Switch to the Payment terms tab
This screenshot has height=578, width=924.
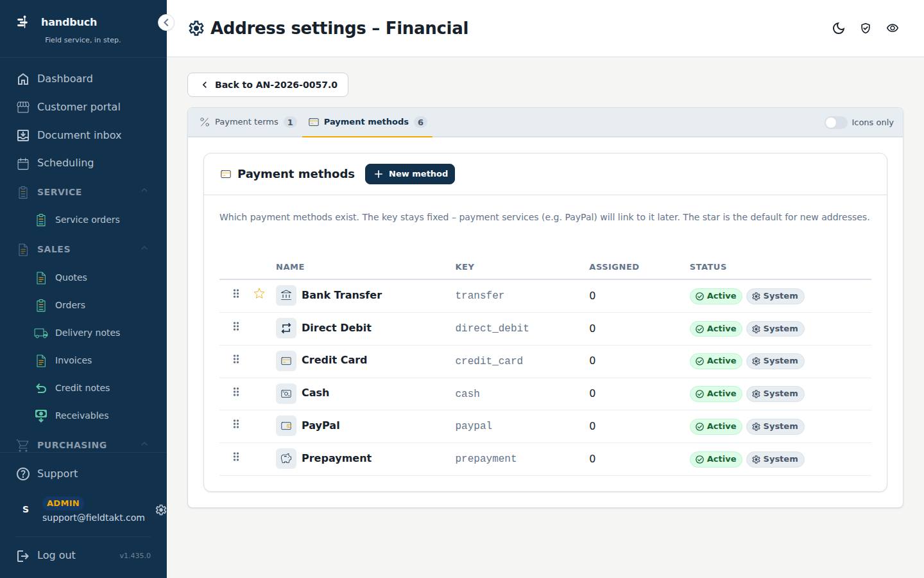pos(248,122)
